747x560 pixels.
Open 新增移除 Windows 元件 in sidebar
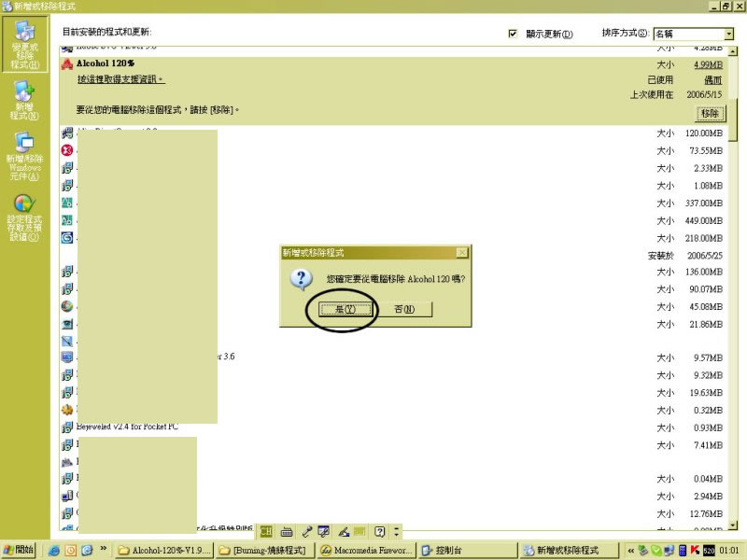[x=24, y=156]
